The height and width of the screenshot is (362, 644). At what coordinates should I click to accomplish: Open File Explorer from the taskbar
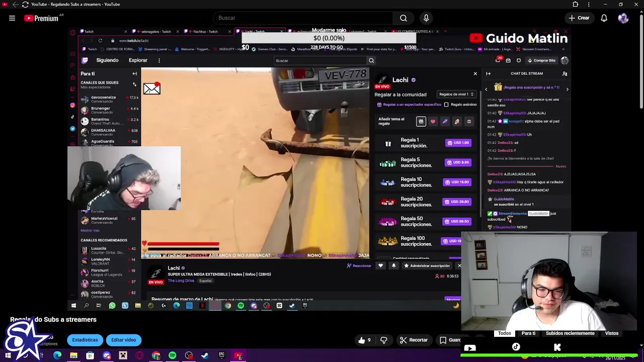pos(73,355)
